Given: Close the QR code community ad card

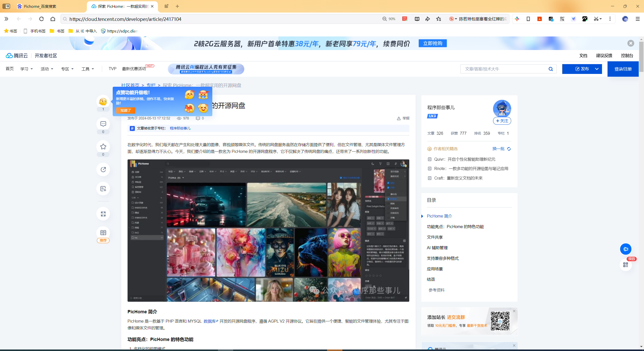Looking at the screenshot, I should 514,311.
